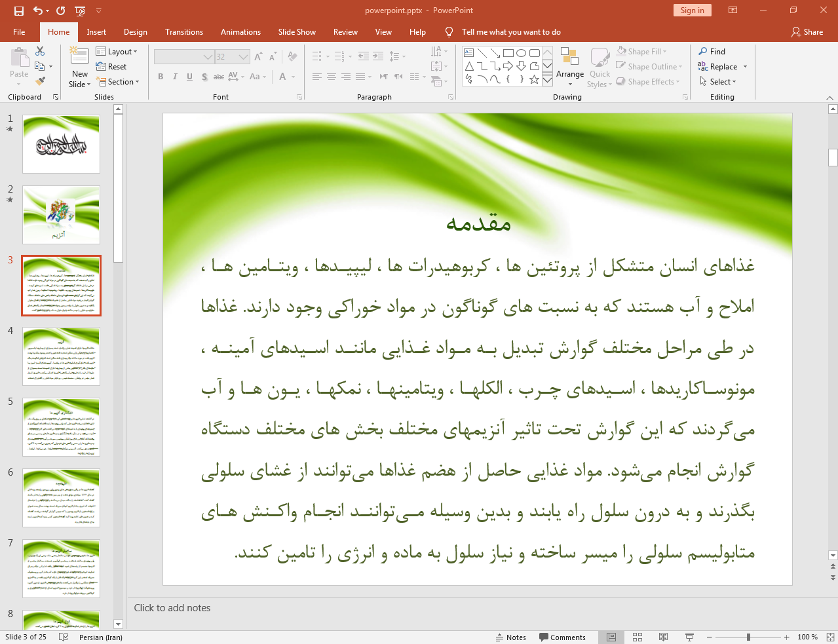Pick the Format Painter brush
The height and width of the screenshot is (644, 838).
click(40, 81)
